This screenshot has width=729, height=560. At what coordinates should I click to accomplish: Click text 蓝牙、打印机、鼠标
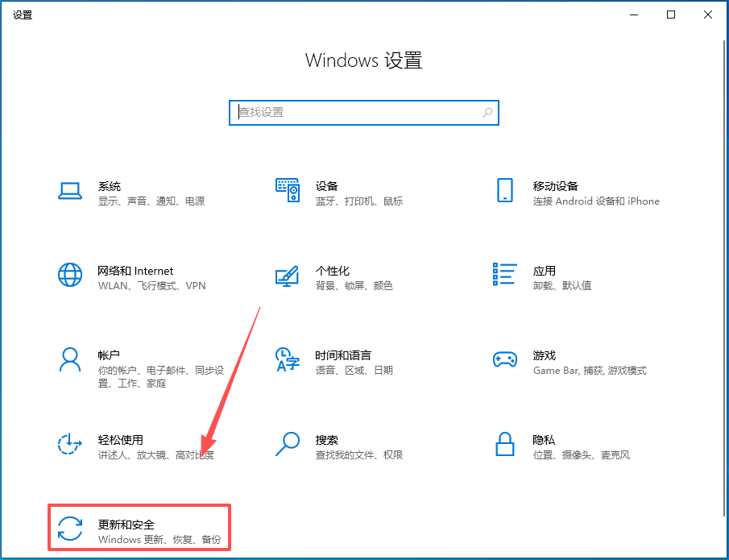(359, 201)
